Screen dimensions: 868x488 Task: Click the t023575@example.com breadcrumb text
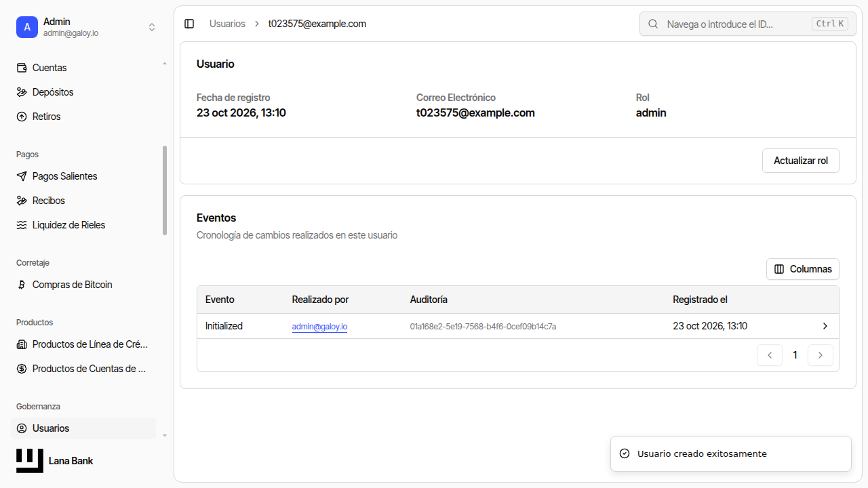pyautogui.click(x=317, y=24)
